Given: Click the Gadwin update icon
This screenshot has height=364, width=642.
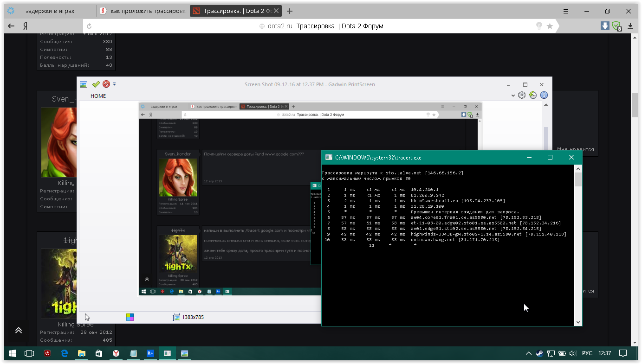Looking at the screenshot, I should point(532,95).
